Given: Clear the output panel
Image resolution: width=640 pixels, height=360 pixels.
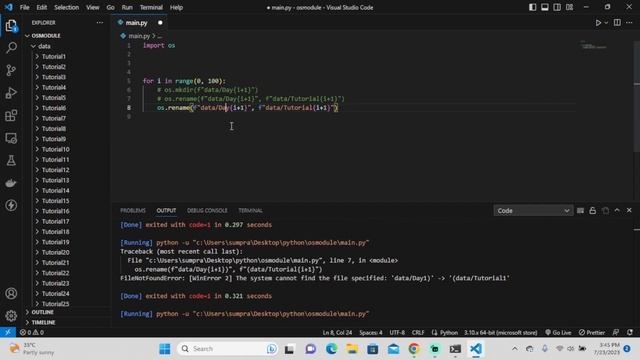Looking at the screenshot, I should coord(580,211).
